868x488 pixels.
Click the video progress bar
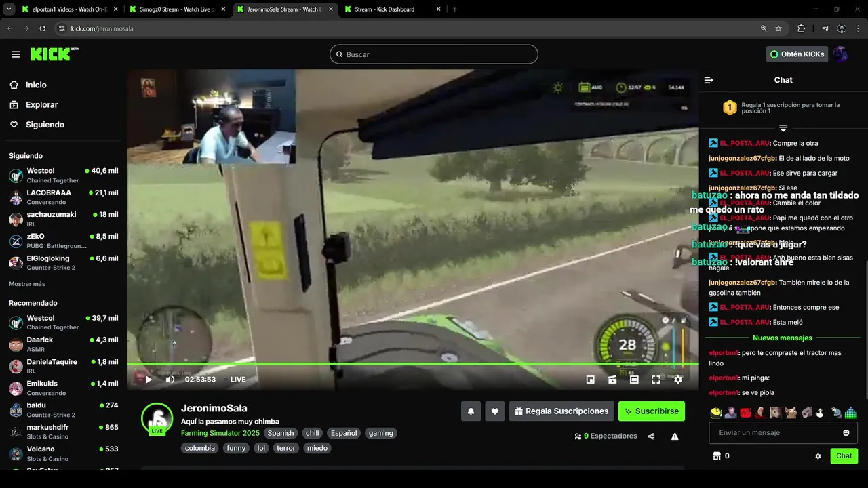[x=413, y=364]
